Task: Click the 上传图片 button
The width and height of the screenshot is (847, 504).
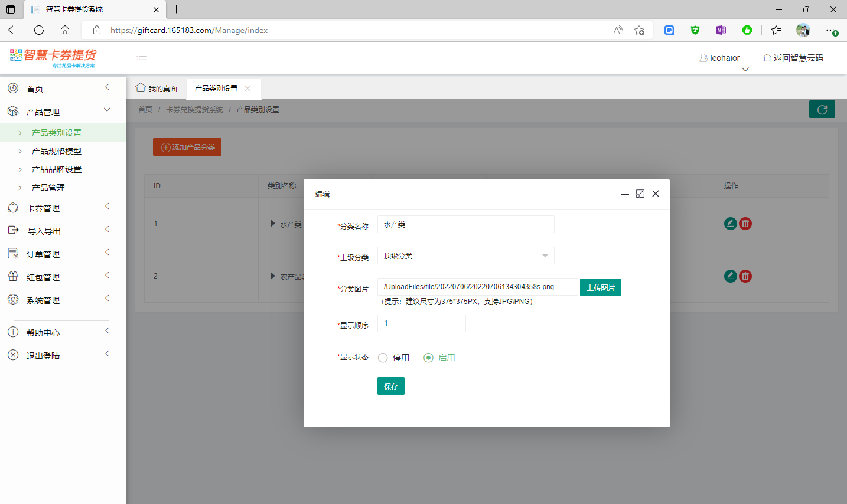Action: pyautogui.click(x=600, y=287)
